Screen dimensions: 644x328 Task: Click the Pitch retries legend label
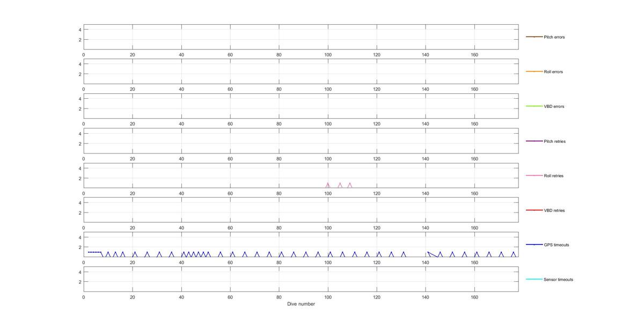pyautogui.click(x=555, y=141)
